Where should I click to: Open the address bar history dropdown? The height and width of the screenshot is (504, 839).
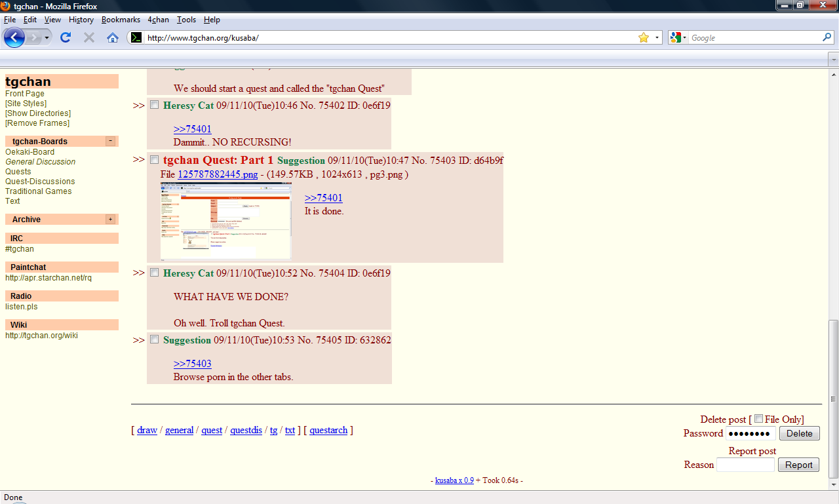657,37
